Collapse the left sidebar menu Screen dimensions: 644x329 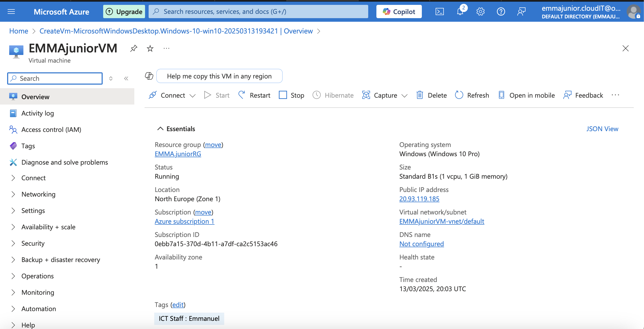point(126,78)
